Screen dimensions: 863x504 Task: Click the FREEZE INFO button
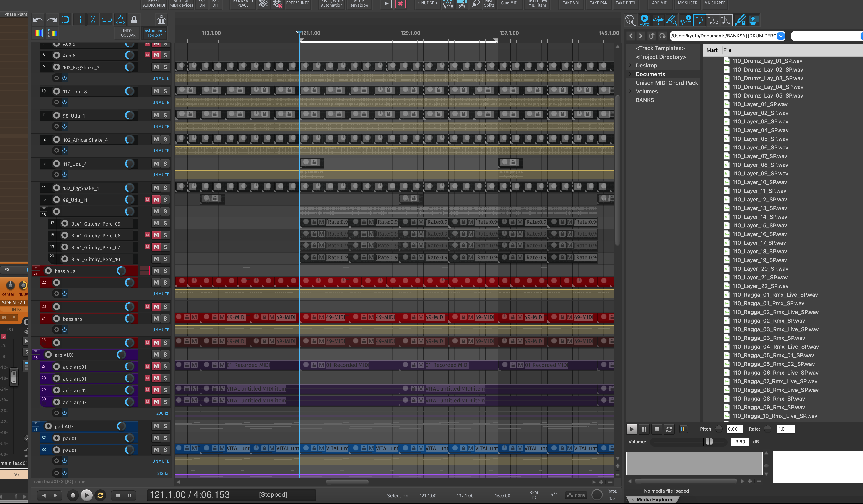(298, 3)
